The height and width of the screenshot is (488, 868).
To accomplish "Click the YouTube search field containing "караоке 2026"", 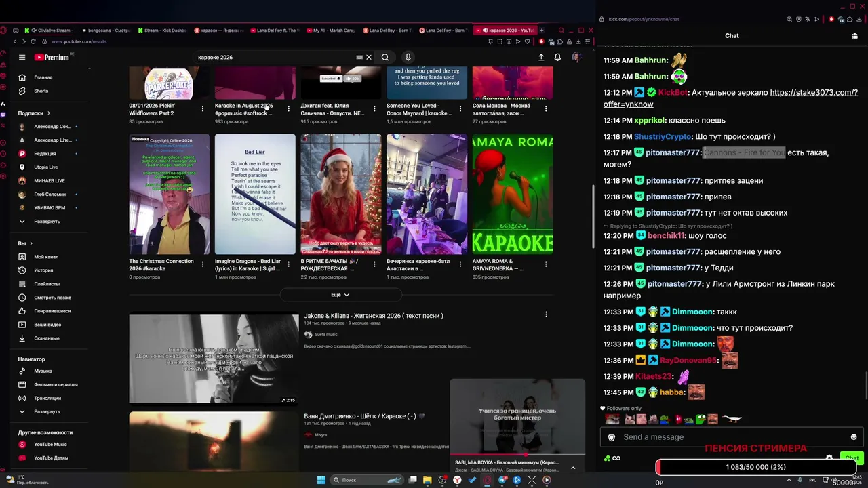I will click(275, 57).
